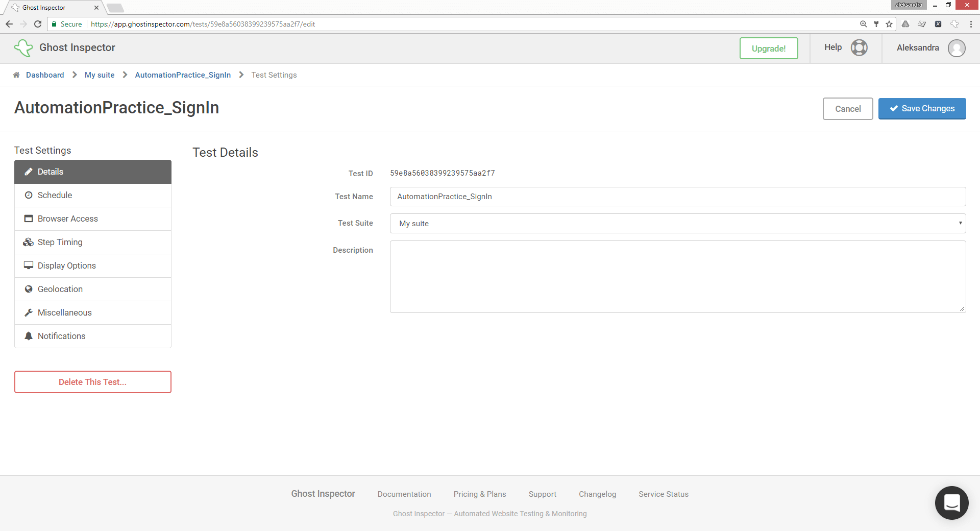Click the AutomationPractice_SignIn page heading
The height and width of the screenshot is (531, 980).
(x=116, y=108)
